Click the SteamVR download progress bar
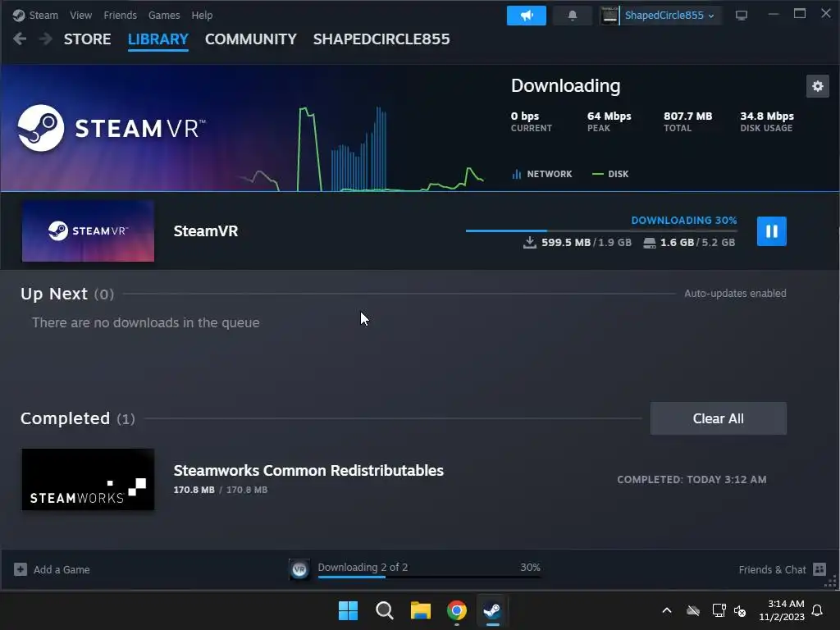Screen dimensions: 840x630 (601, 231)
